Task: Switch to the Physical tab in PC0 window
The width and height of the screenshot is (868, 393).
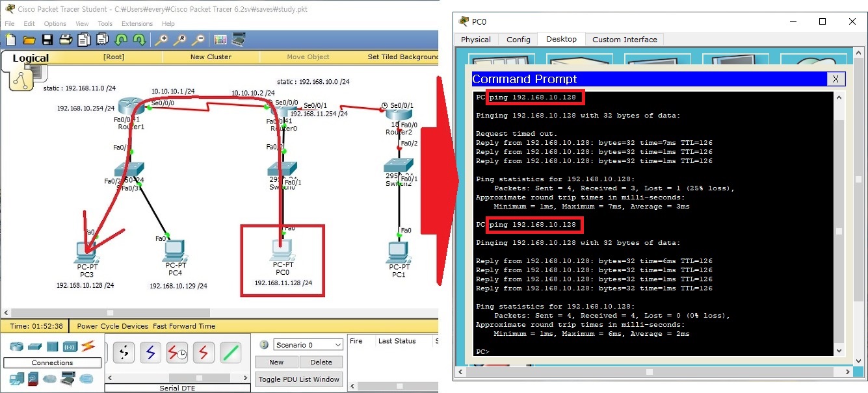Action: pyautogui.click(x=476, y=40)
